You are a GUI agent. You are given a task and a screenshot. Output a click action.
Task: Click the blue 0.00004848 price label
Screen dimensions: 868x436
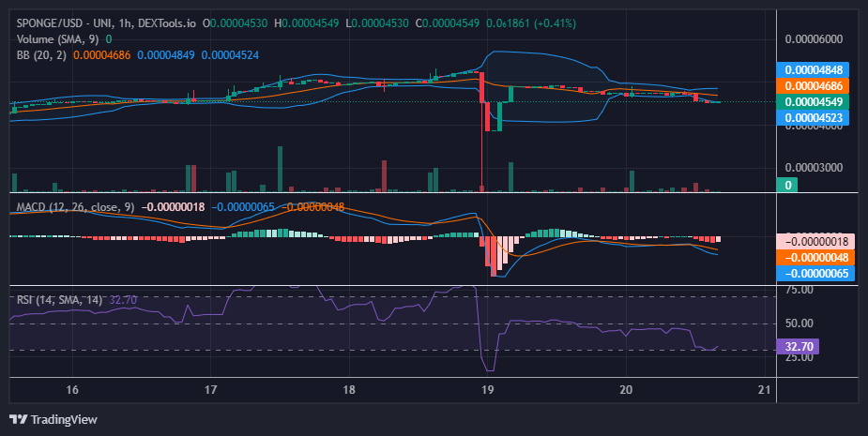tap(813, 69)
